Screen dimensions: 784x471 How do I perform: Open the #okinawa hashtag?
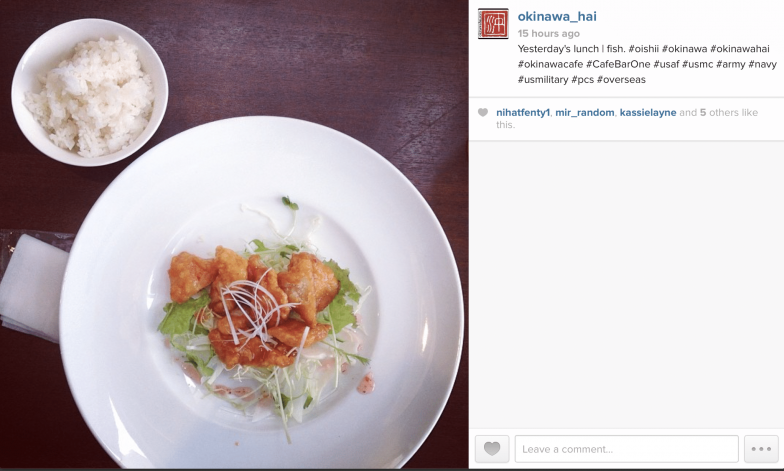point(684,49)
